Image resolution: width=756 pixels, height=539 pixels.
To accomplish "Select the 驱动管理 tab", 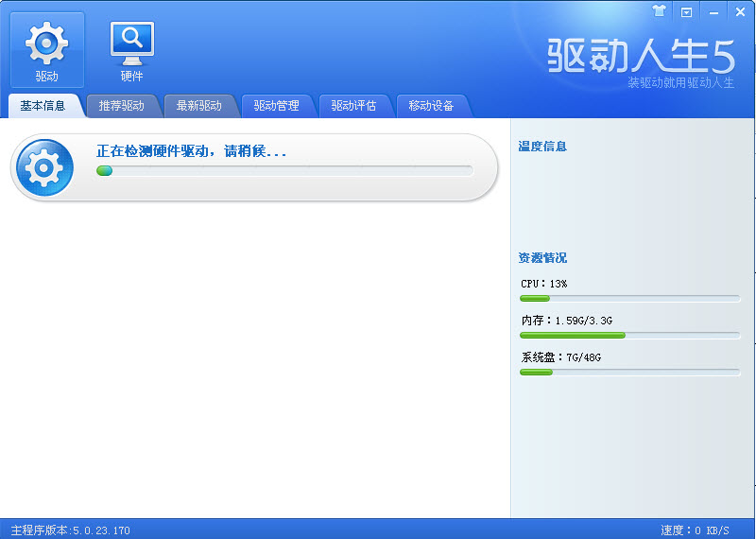I will [x=276, y=106].
